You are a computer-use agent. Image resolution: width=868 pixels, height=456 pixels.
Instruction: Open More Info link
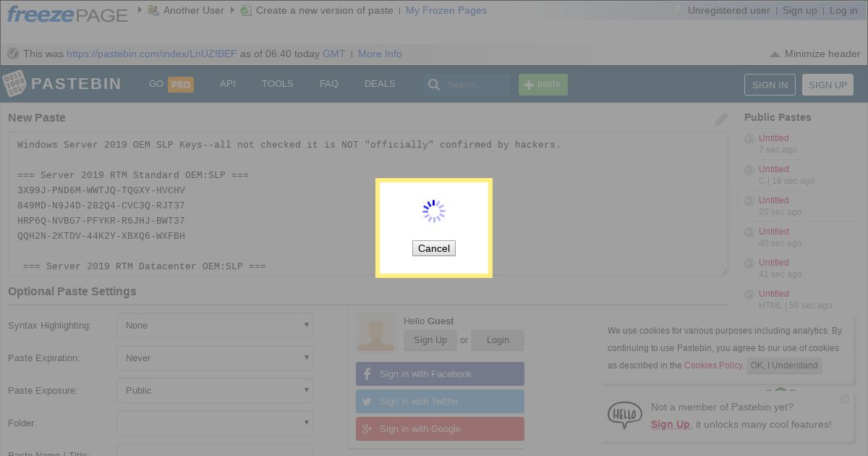coord(380,54)
